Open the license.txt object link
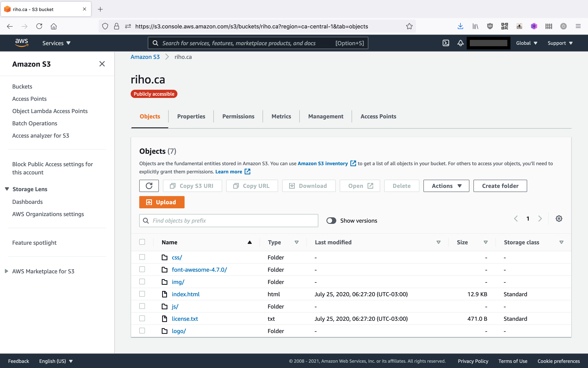This screenshot has width=588, height=368. [185, 319]
